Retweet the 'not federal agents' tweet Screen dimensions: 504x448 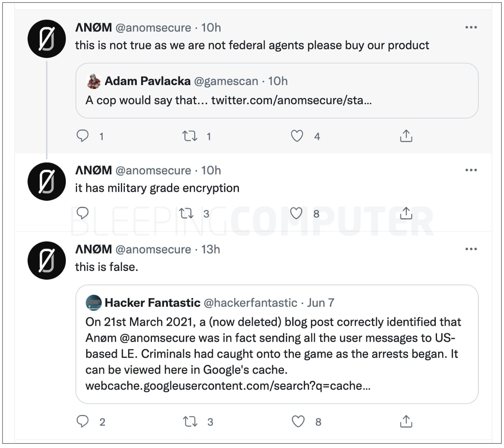coord(190,136)
